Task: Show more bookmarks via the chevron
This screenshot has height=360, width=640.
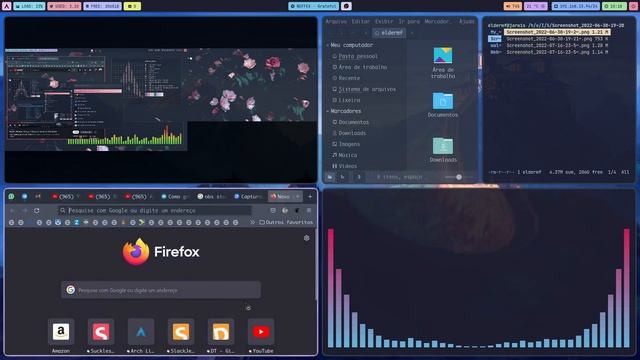Action: 252,222
